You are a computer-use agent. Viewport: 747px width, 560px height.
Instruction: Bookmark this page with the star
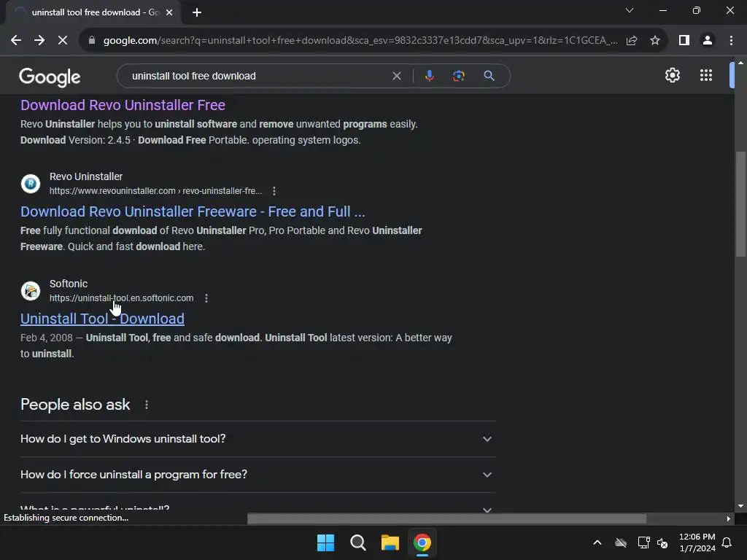(655, 41)
